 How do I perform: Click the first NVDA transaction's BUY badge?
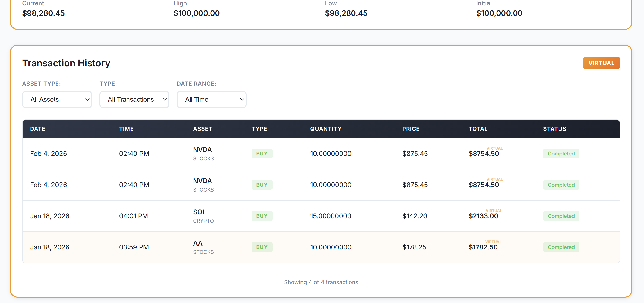click(x=262, y=154)
